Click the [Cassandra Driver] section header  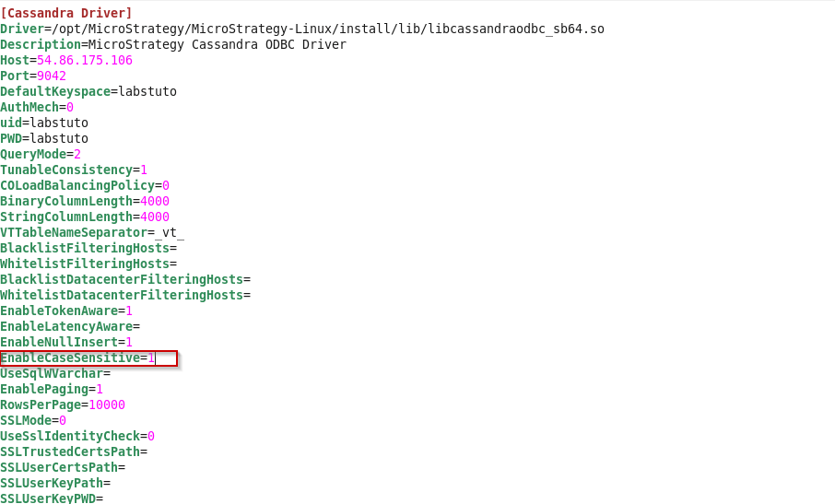coord(66,13)
